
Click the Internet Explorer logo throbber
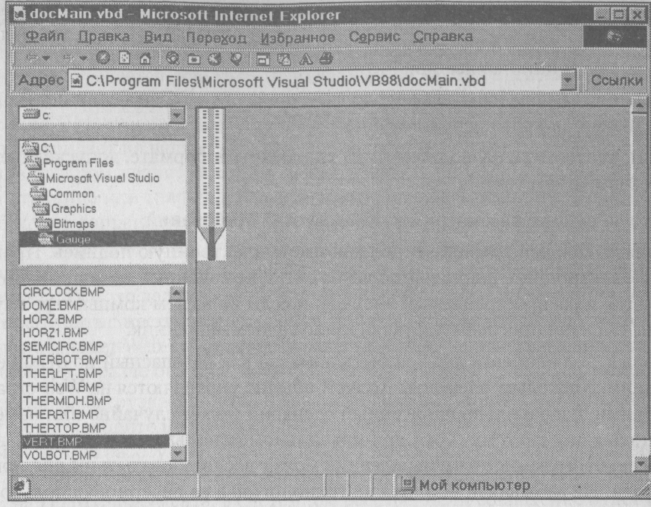click(615, 37)
